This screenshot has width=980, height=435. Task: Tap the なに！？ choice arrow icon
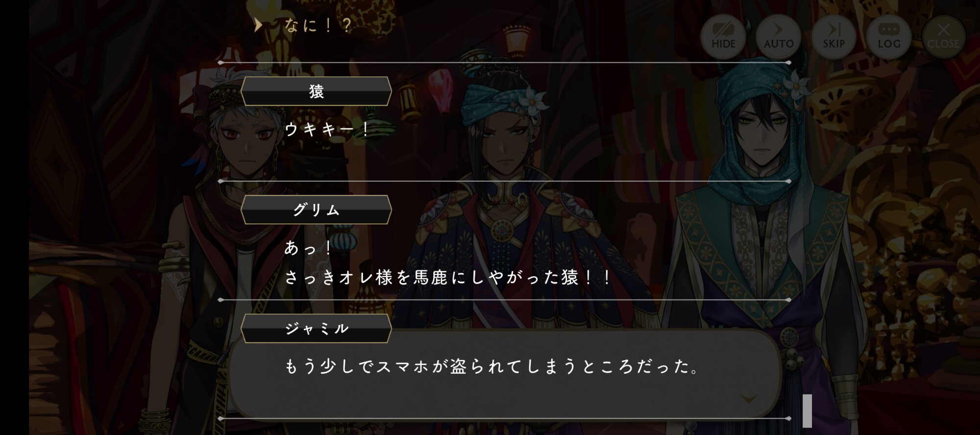(258, 25)
